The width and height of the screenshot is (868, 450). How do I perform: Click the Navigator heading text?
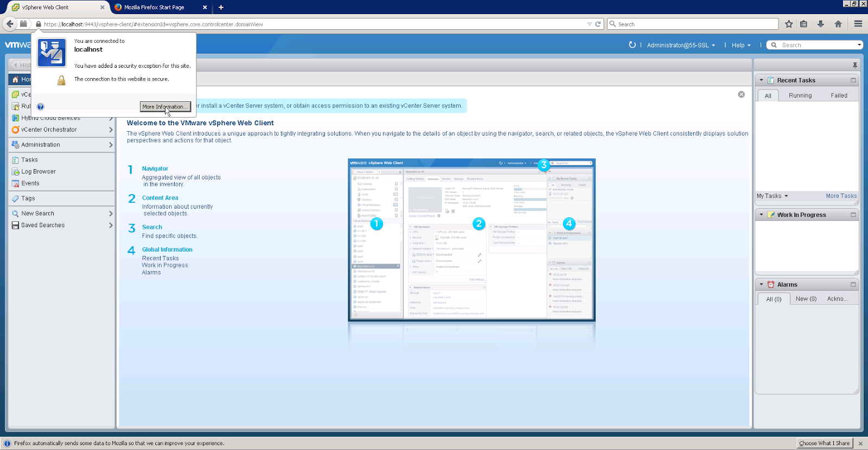pos(155,169)
